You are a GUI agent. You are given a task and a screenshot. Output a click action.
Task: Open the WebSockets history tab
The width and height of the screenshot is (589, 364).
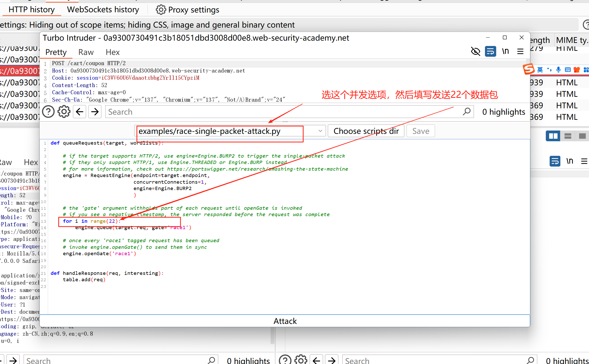tap(103, 10)
